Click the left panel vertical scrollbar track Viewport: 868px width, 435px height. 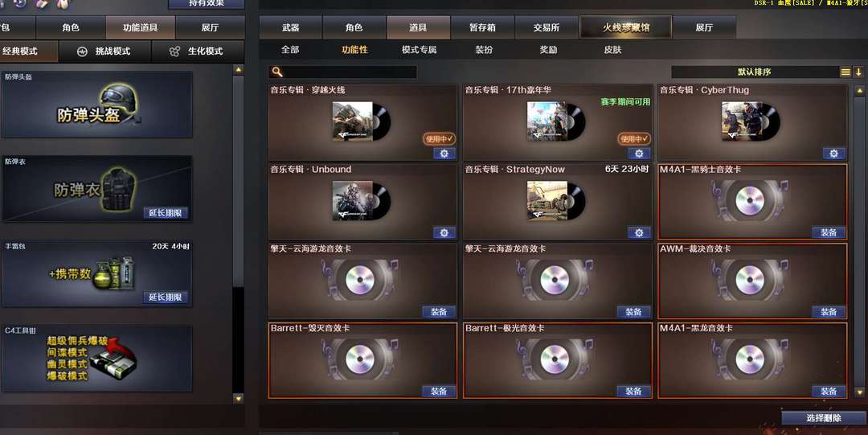click(x=239, y=232)
